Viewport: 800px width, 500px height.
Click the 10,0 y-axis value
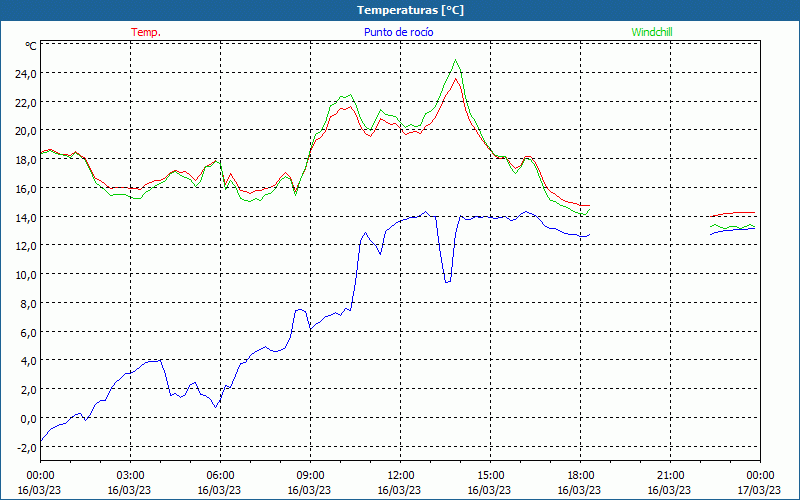coord(26,274)
